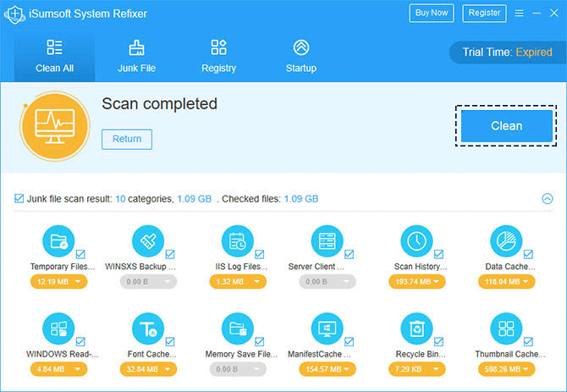Close the System Refixer window
567x392 pixels.
[554, 13]
